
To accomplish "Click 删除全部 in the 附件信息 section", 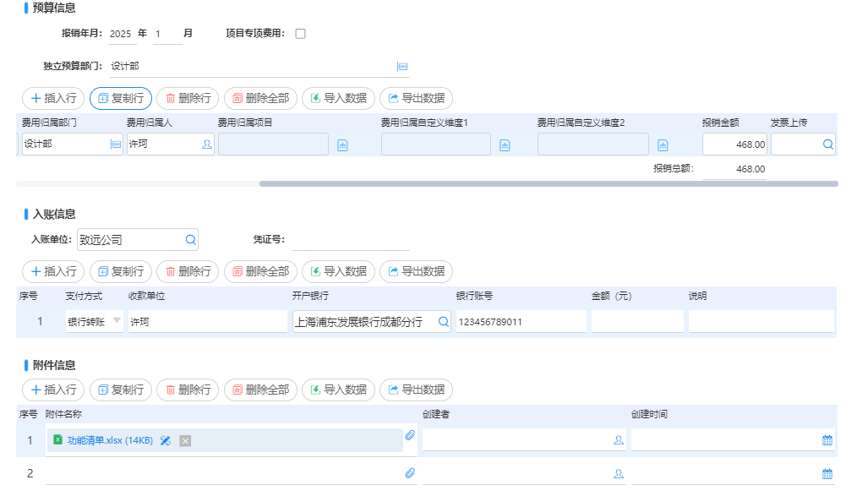I will (x=260, y=390).
